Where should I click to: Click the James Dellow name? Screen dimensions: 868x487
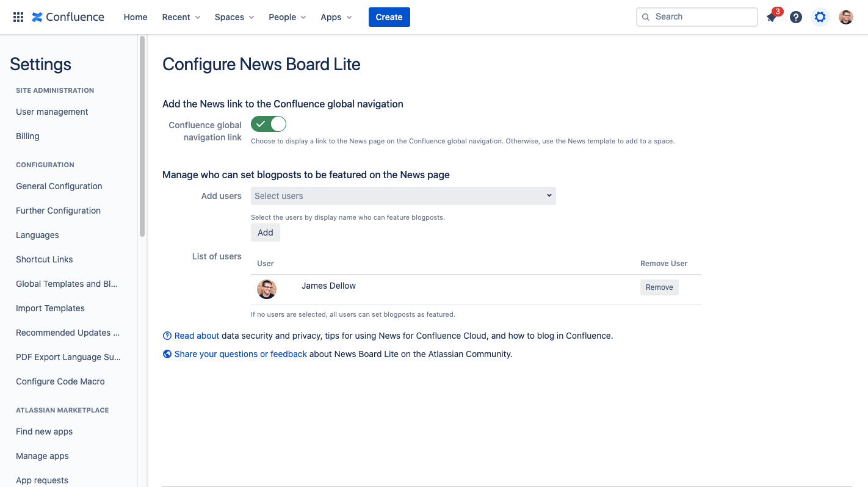tap(328, 286)
